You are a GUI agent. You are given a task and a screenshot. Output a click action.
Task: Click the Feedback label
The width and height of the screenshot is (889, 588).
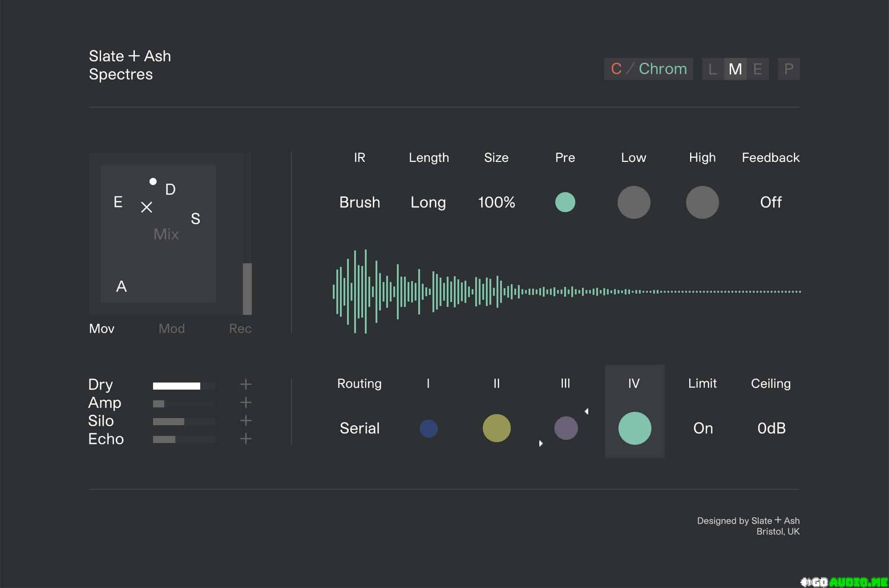[x=771, y=157]
